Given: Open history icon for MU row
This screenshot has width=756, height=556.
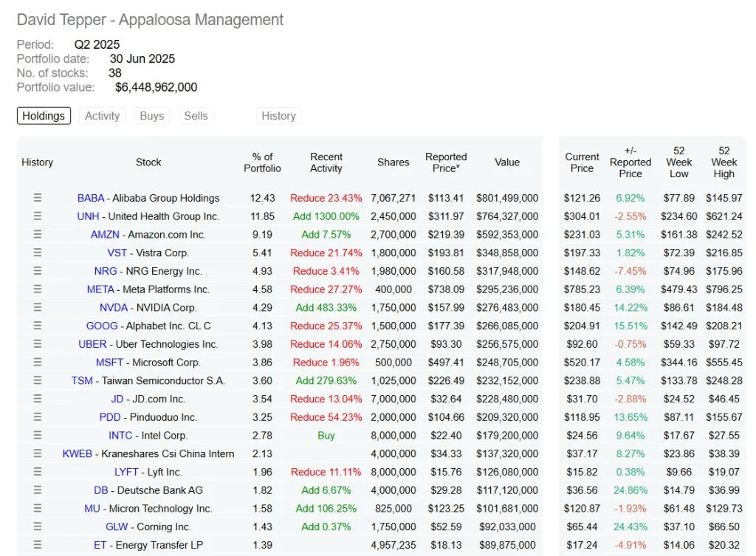Looking at the screenshot, I should [38, 508].
